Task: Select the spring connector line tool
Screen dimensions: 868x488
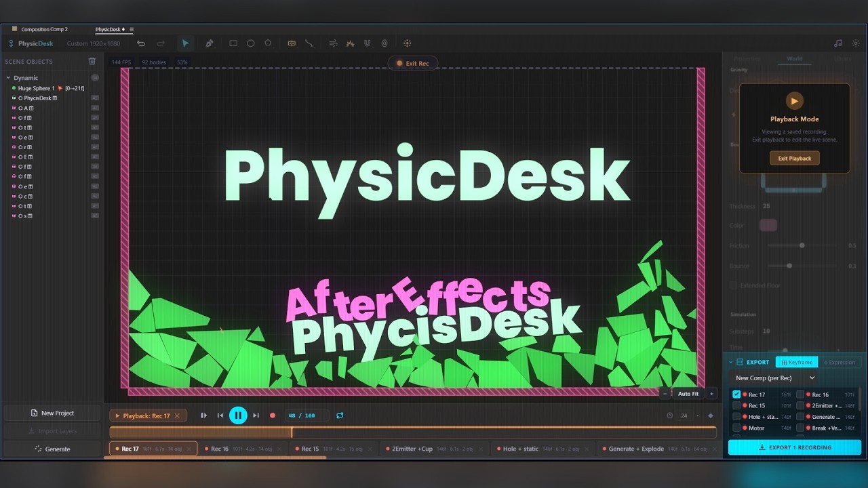Action: tap(309, 43)
